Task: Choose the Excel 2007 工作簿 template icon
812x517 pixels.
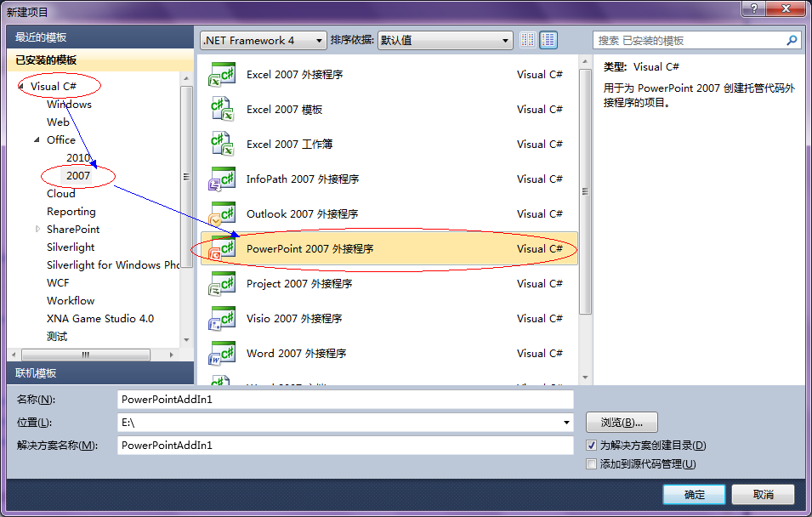Action: tap(222, 144)
